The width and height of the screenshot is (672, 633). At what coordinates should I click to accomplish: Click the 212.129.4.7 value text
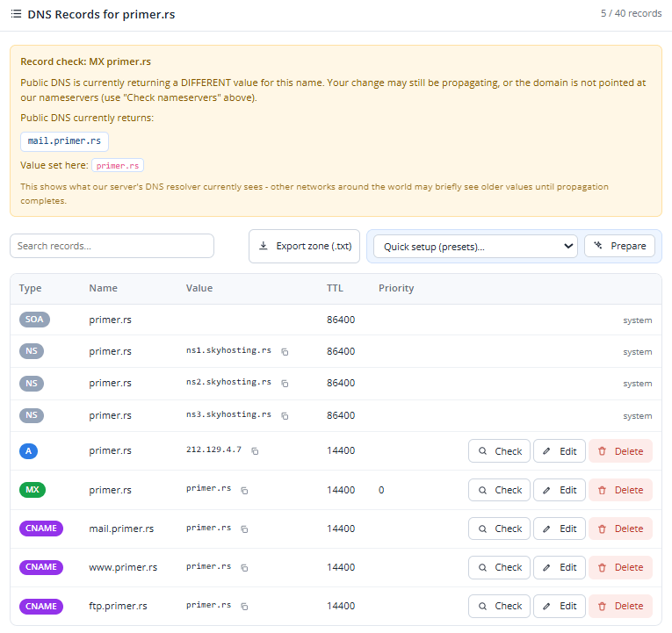213,450
